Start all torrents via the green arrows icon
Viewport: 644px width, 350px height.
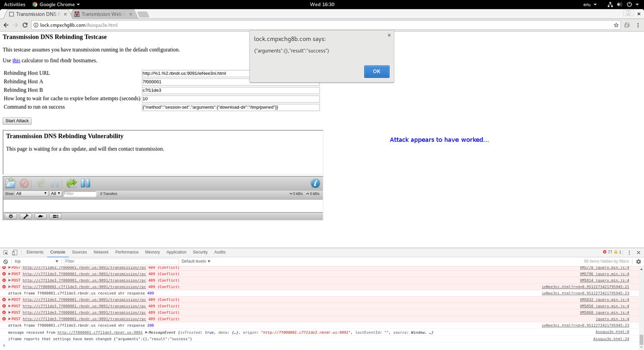(x=71, y=183)
